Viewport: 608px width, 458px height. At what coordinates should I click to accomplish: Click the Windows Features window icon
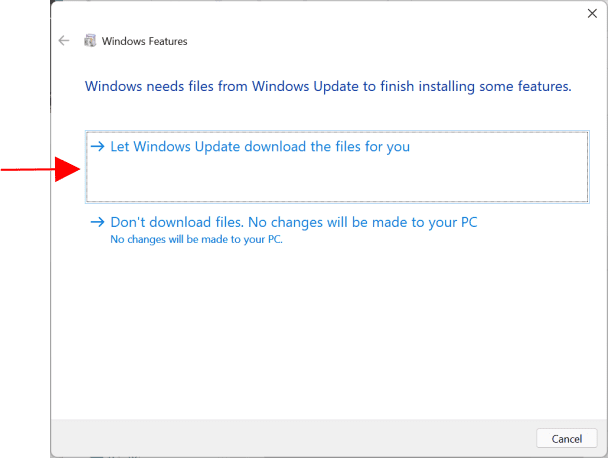coord(91,41)
